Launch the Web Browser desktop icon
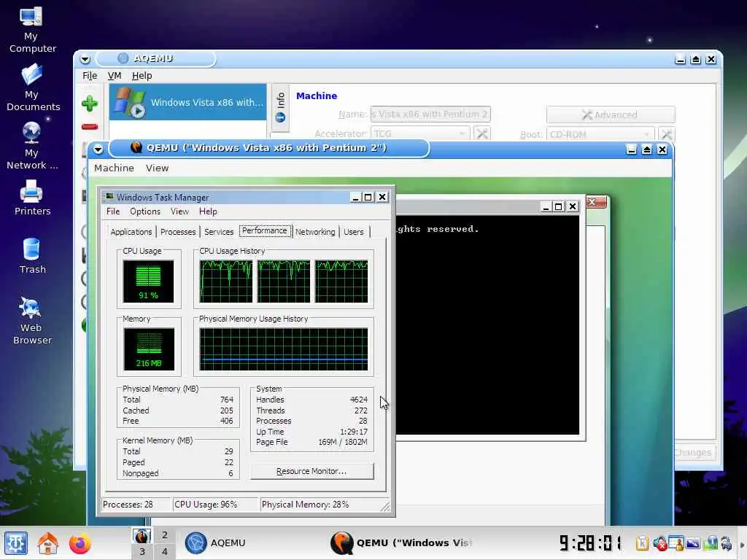The image size is (747, 560). (32, 321)
